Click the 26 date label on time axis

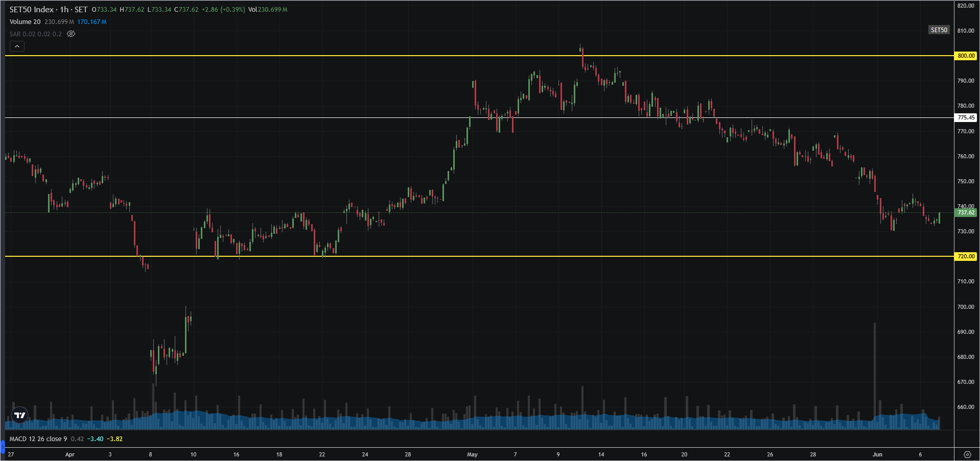pyautogui.click(x=770, y=454)
